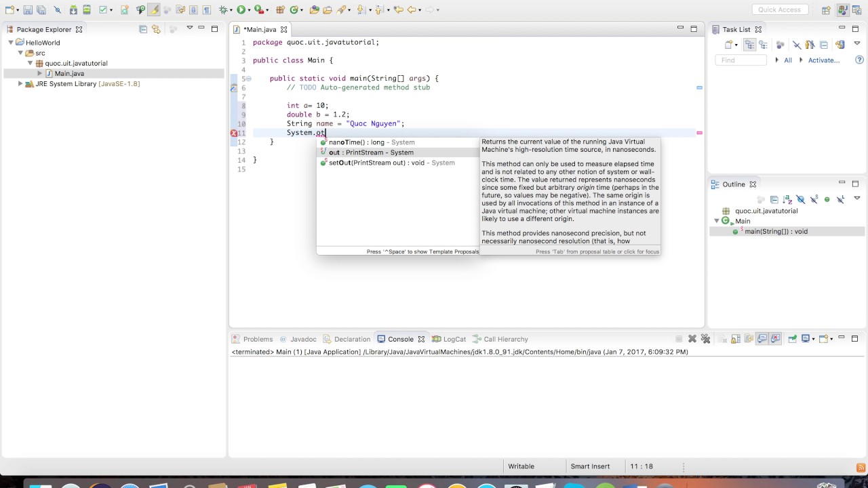This screenshot has width=868, height=488.
Task: Toggle Hide Fields in Outline toolbar
Action: pyautogui.click(x=801, y=199)
